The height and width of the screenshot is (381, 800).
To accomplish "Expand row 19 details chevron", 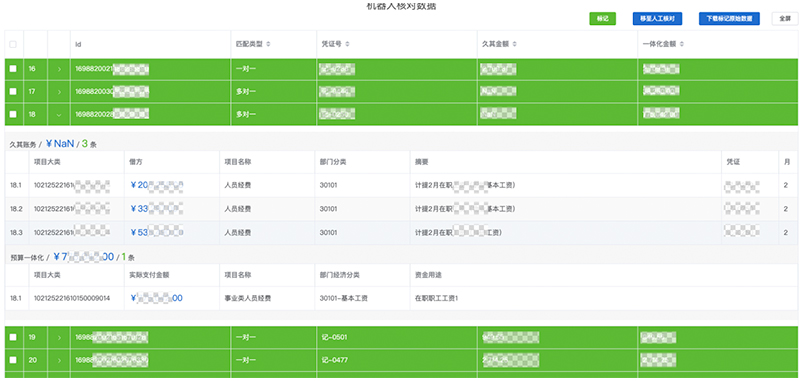I will click(x=59, y=337).
